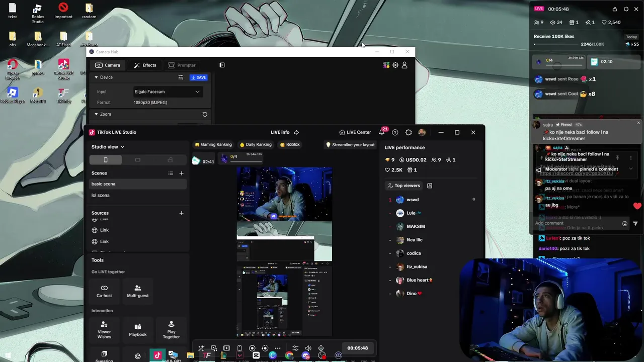
Task: Open the audio mixer sliders icon
Action: (x=295, y=348)
